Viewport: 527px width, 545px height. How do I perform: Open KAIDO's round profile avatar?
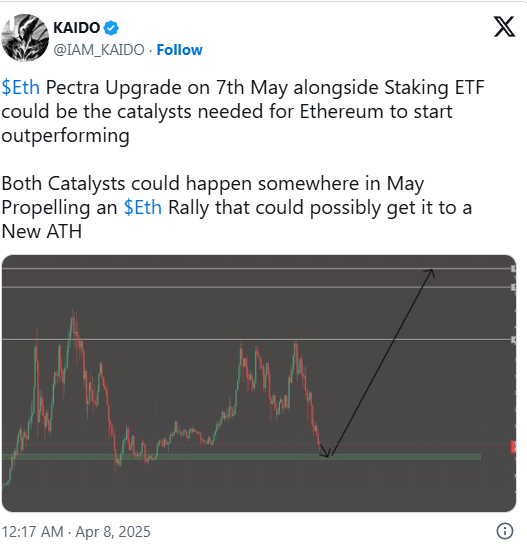coord(25,38)
